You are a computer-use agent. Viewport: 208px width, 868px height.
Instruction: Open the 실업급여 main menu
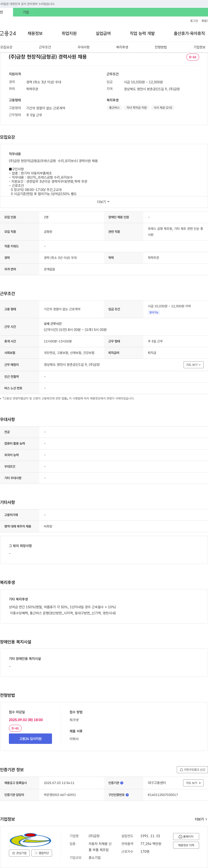[x=103, y=33]
